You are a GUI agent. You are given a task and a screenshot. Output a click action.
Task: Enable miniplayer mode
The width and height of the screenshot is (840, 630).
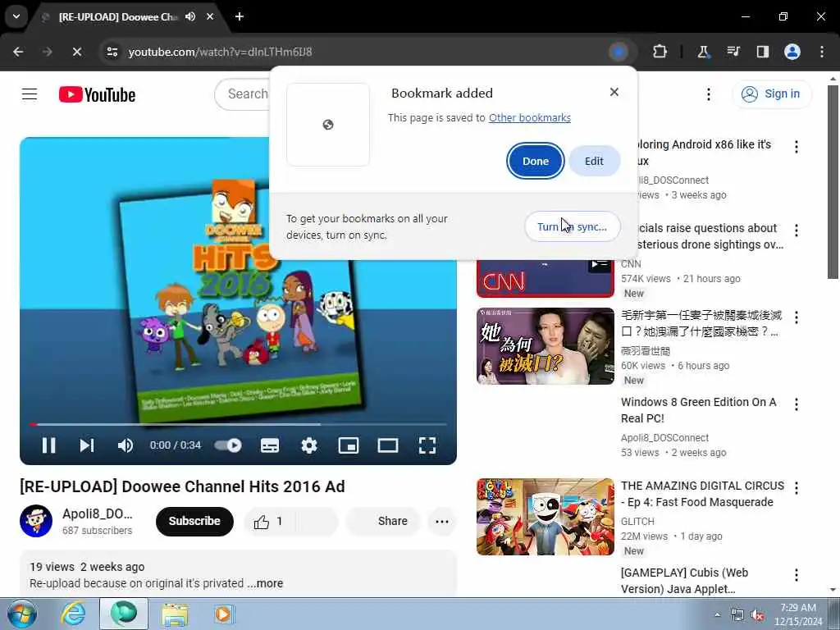click(x=348, y=445)
